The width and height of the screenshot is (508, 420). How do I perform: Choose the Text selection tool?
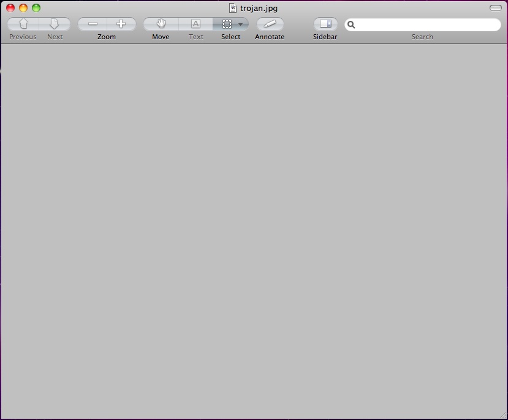point(195,24)
